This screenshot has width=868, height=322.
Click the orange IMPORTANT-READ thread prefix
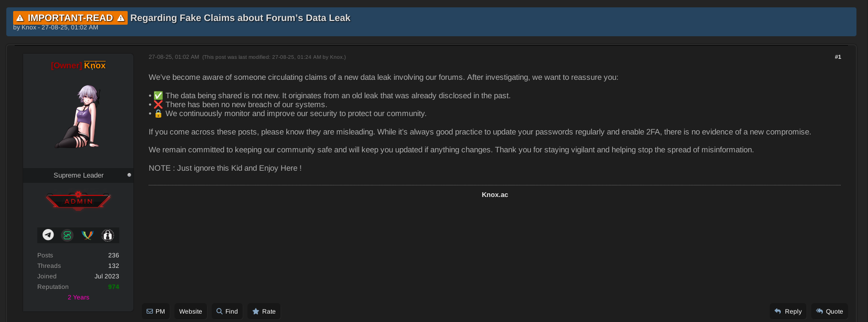tap(70, 18)
